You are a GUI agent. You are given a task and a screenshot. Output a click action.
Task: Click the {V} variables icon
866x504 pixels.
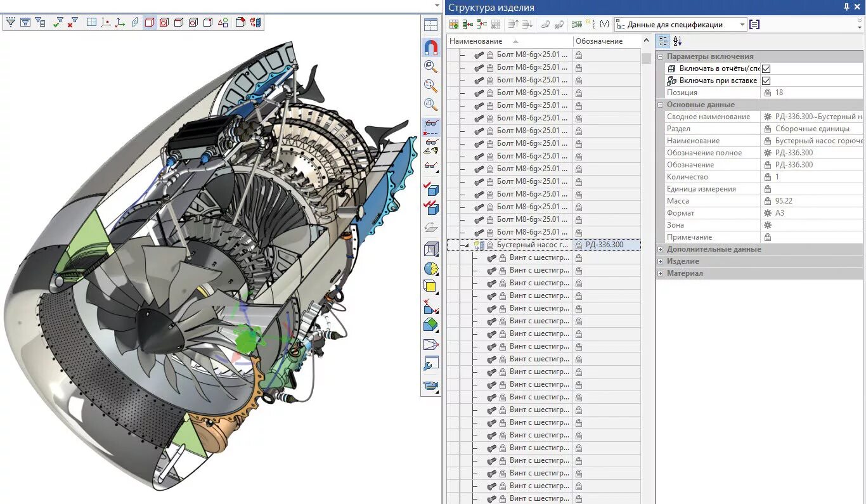click(x=604, y=24)
